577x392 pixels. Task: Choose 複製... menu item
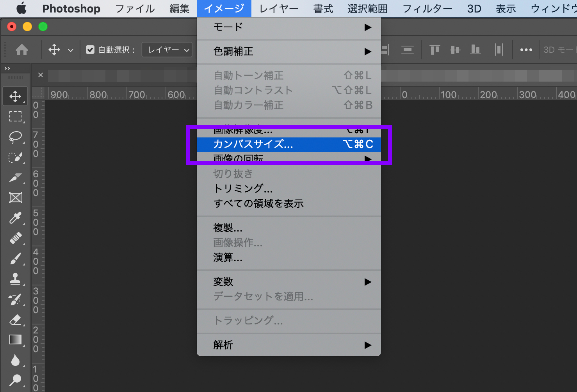pyautogui.click(x=289, y=228)
